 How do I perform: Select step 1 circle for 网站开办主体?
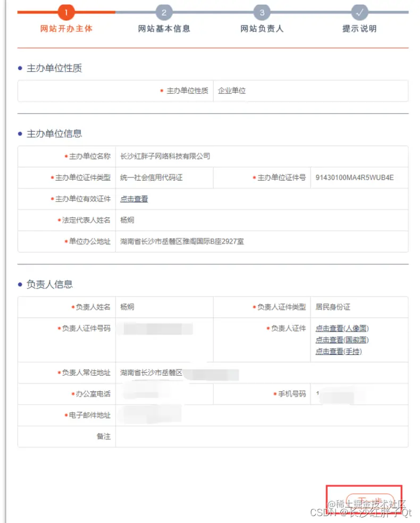66,12
